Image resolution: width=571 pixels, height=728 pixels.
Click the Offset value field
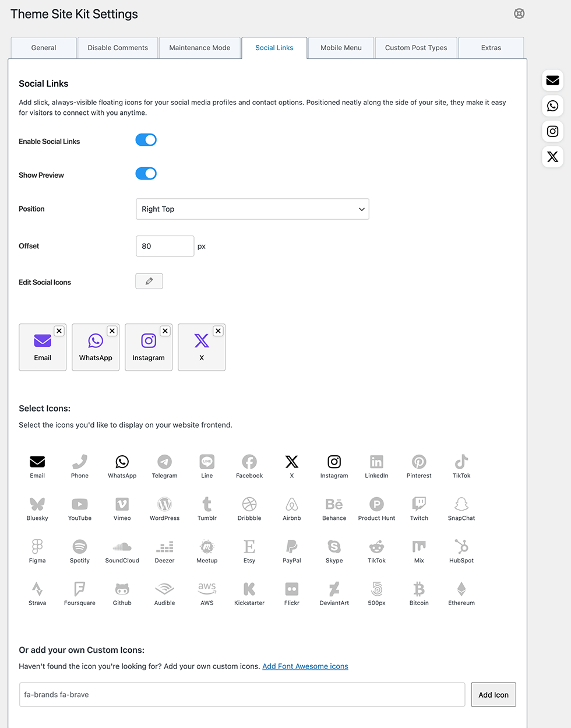pos(165,246)
